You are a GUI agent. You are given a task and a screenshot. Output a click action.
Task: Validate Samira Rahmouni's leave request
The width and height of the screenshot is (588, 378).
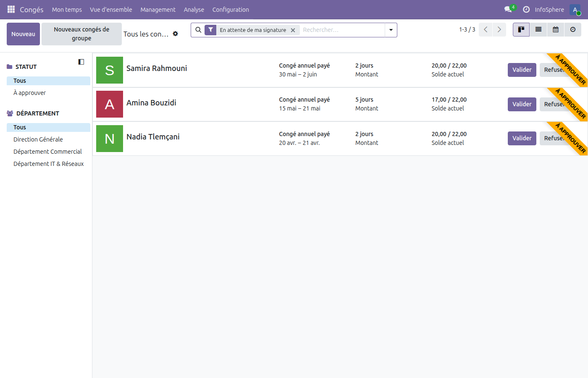coord(522,70)
